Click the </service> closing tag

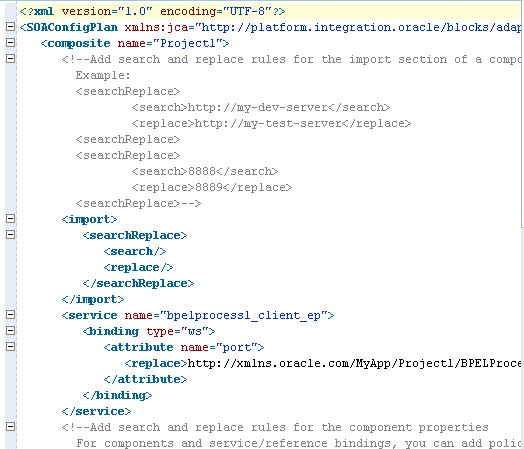click(96, 412)
